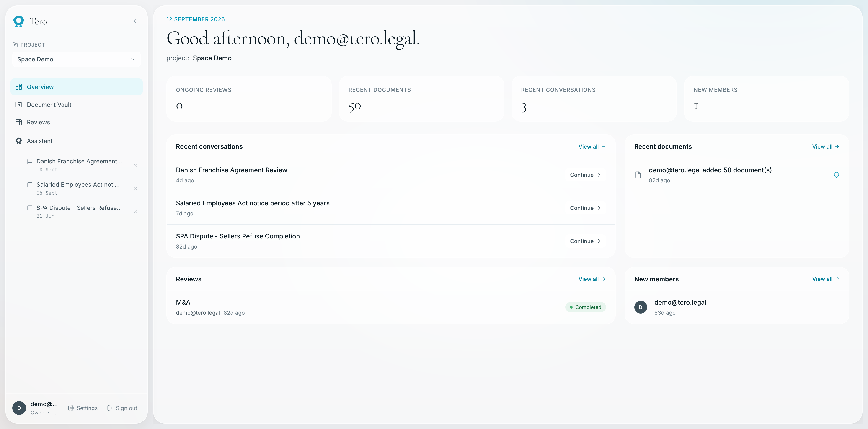Click the shield check icon on document entry
868x429 pixels.
[836, 175]
